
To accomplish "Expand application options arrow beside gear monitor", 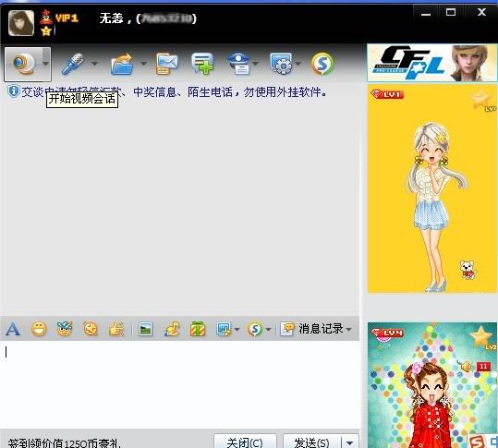I will [x=298, y=64].
